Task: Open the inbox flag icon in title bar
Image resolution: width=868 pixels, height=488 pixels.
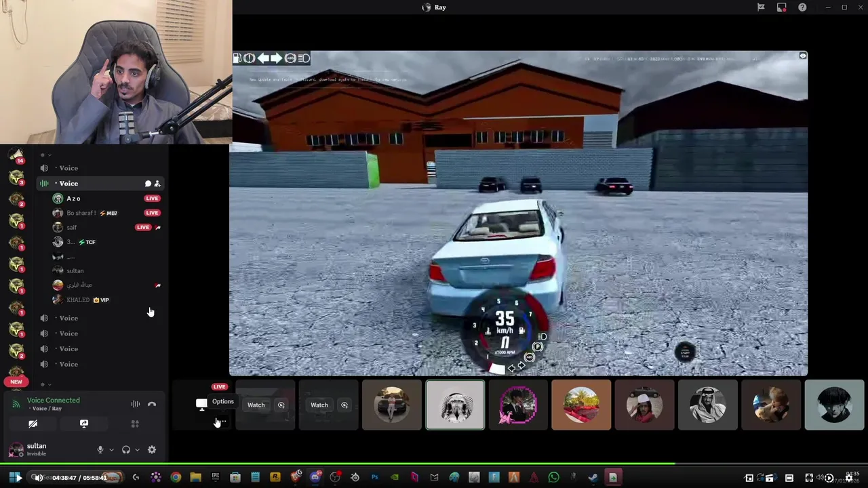Action: 761,7
